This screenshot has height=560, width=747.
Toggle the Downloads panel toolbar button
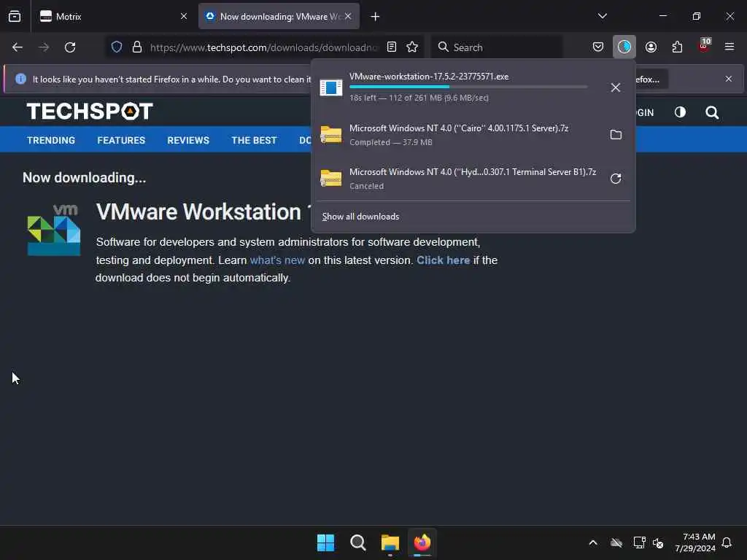click(x=624, y=47)
